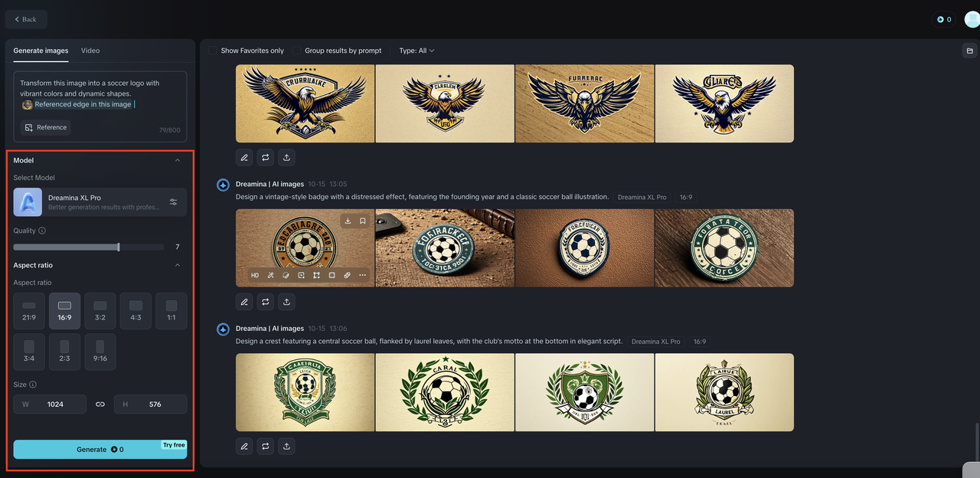The width and height of the screenshot is (980, 478).
Task: Select the 21:9 aspect ratio
Action: tap(29, 311)
